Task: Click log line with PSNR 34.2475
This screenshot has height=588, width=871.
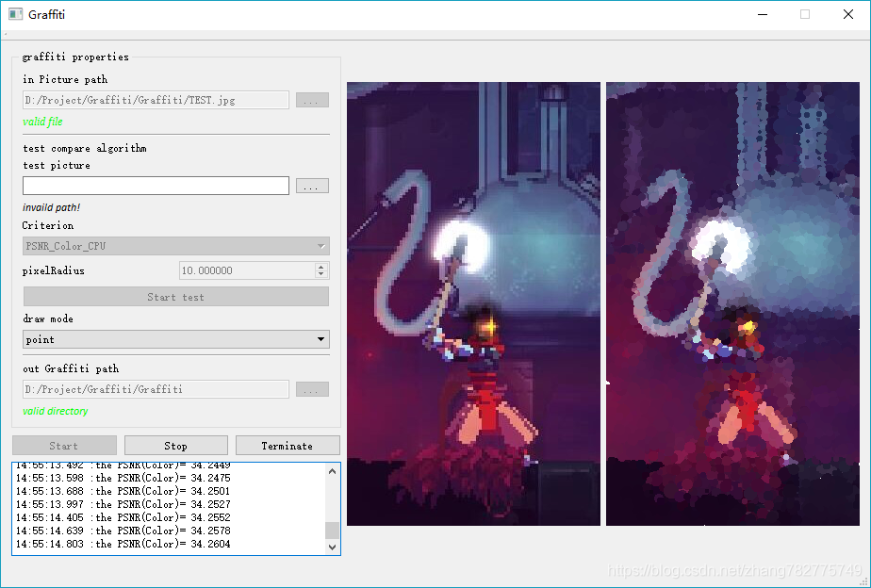Action: point(123,478)
